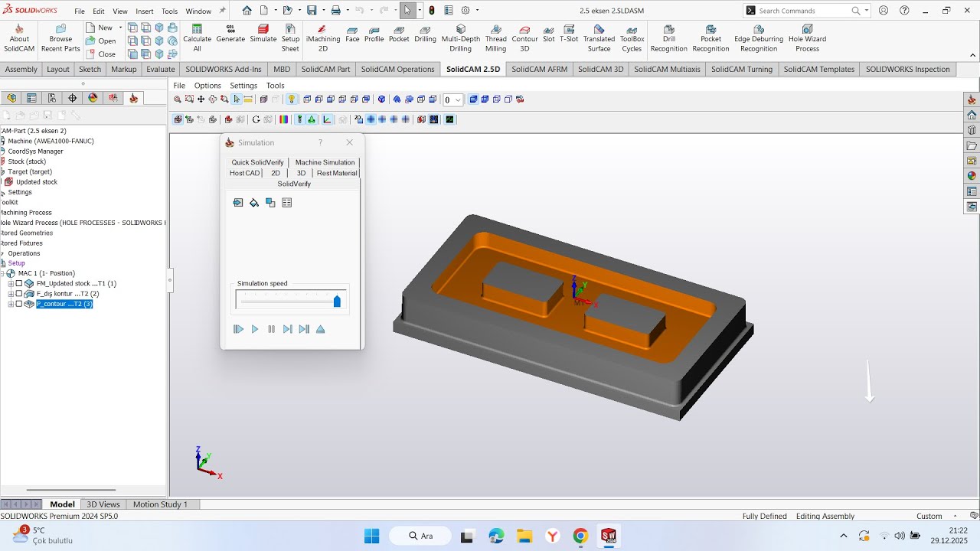Browse Recent Parts

point(60,38)
